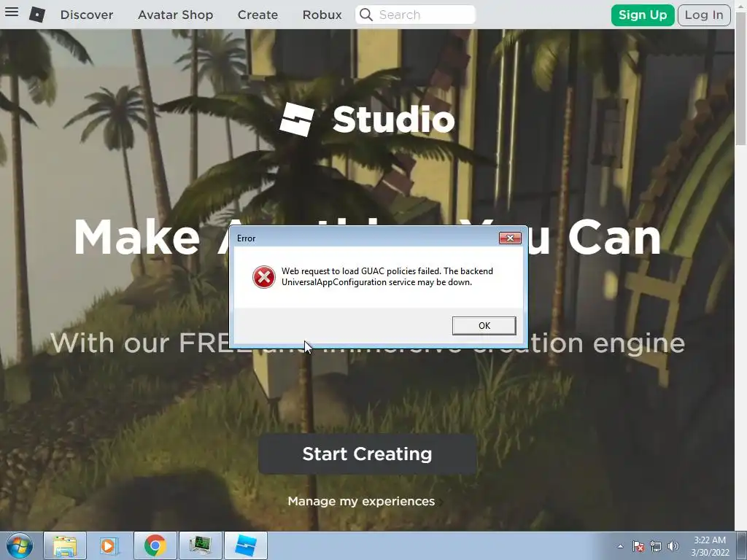Click the 'Web request to load GUAC' message

pos(387,276)
